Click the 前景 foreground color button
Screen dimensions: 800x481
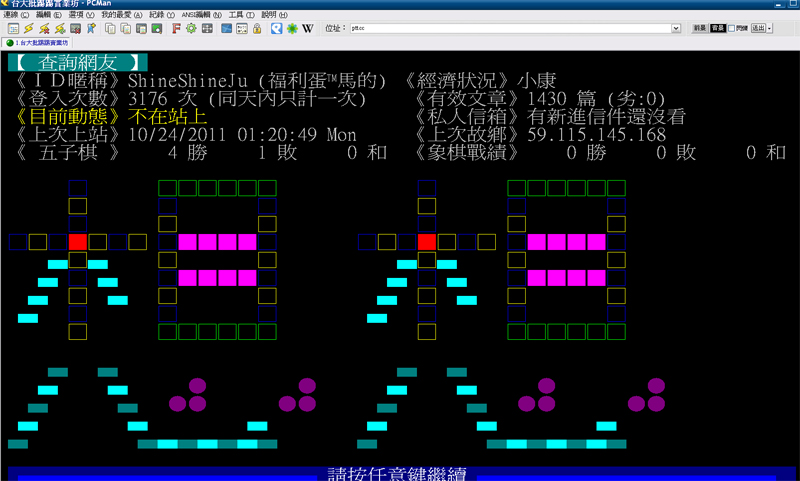[699, 28]
